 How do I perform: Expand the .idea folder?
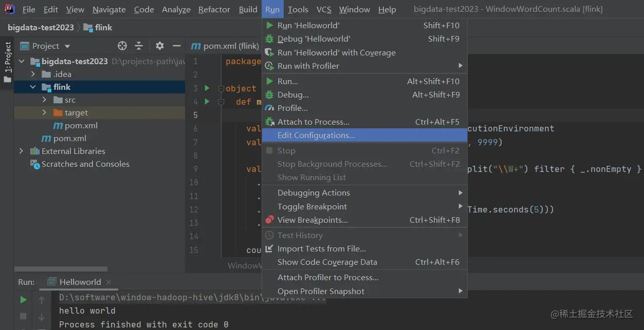(33, 74)
